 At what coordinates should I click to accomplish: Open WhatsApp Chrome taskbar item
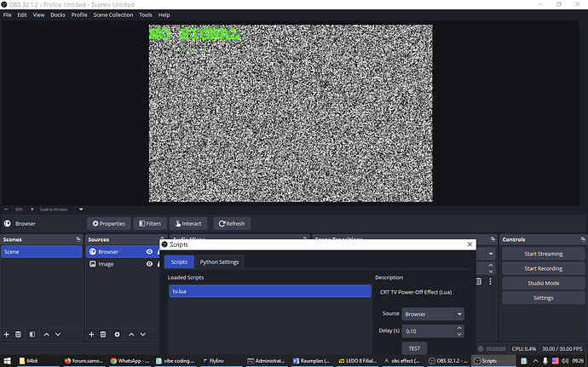130,361
